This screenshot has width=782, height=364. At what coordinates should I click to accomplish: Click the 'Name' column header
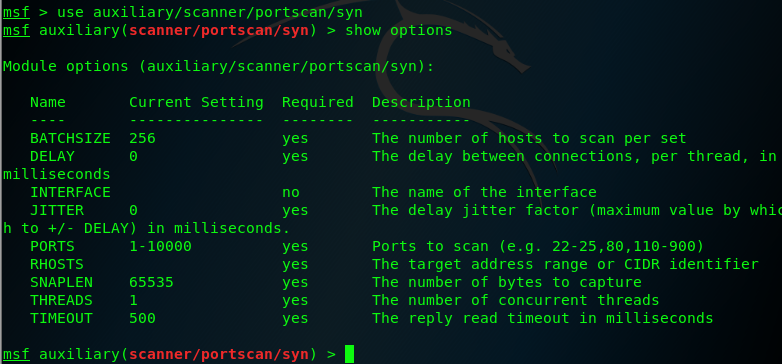pyautogui.click(x=48, y=102)
